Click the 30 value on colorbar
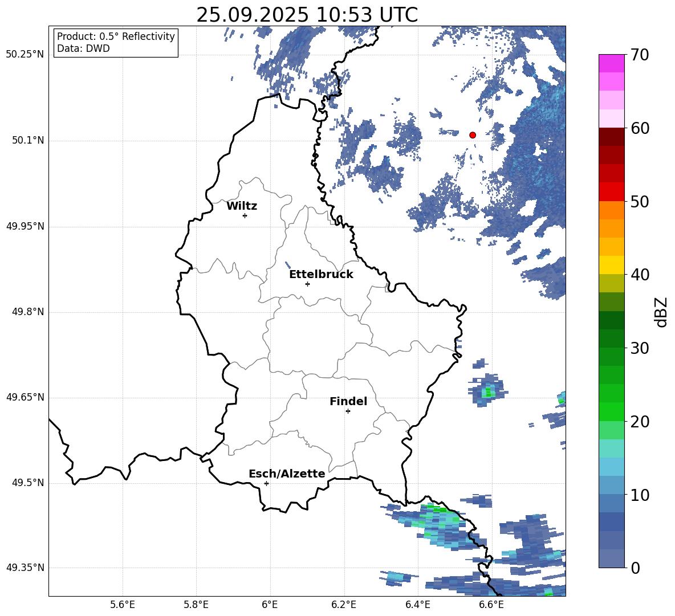Image resolution: width=675 pixels, height=616 pixels. pos(640,348)
